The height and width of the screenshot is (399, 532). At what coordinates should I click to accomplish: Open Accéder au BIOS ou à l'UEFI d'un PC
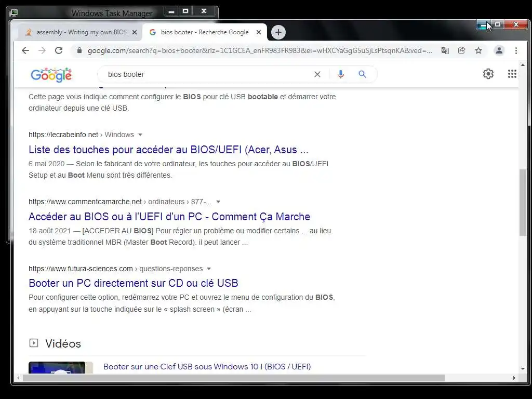169,217
